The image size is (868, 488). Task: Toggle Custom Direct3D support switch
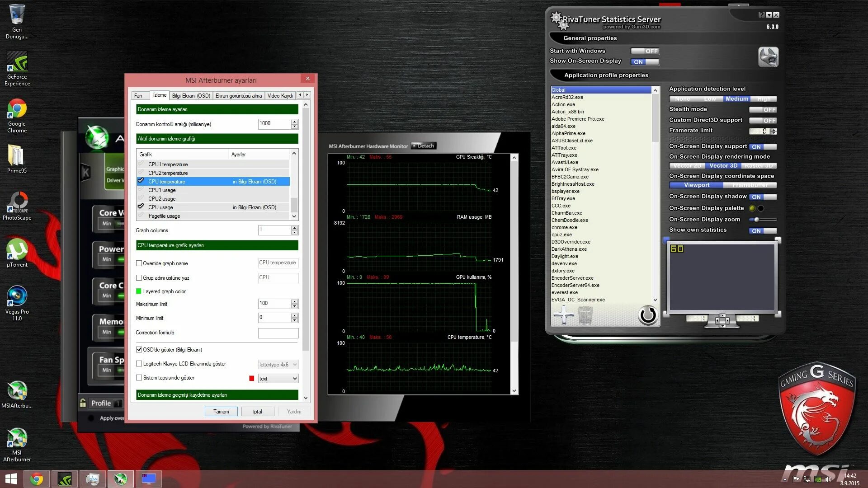[763, 121]
